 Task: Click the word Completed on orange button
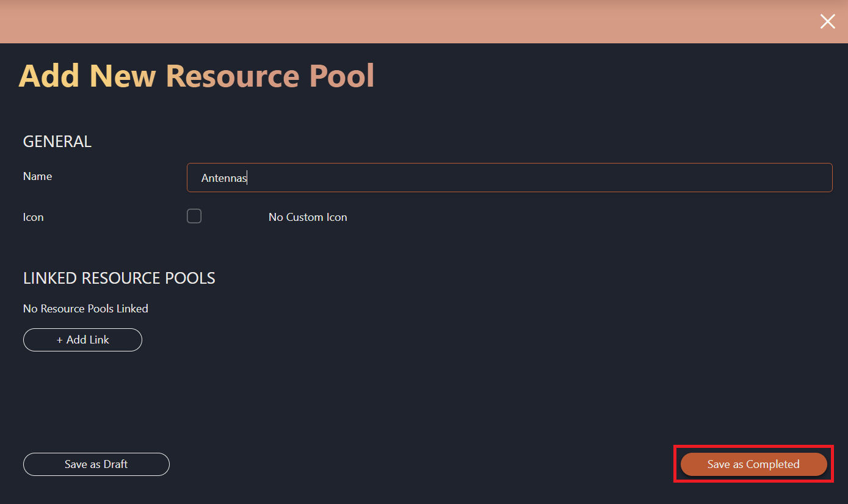pos(772,464)
